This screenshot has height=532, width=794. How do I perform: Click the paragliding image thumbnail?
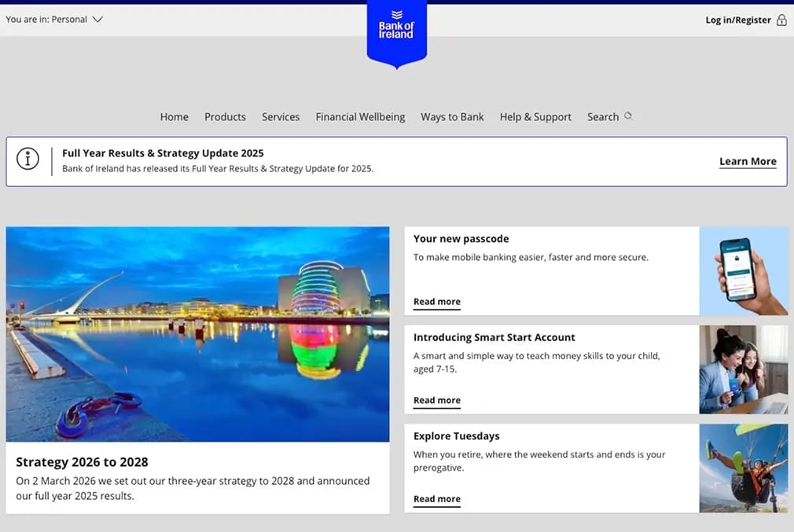tap(744, 468)
